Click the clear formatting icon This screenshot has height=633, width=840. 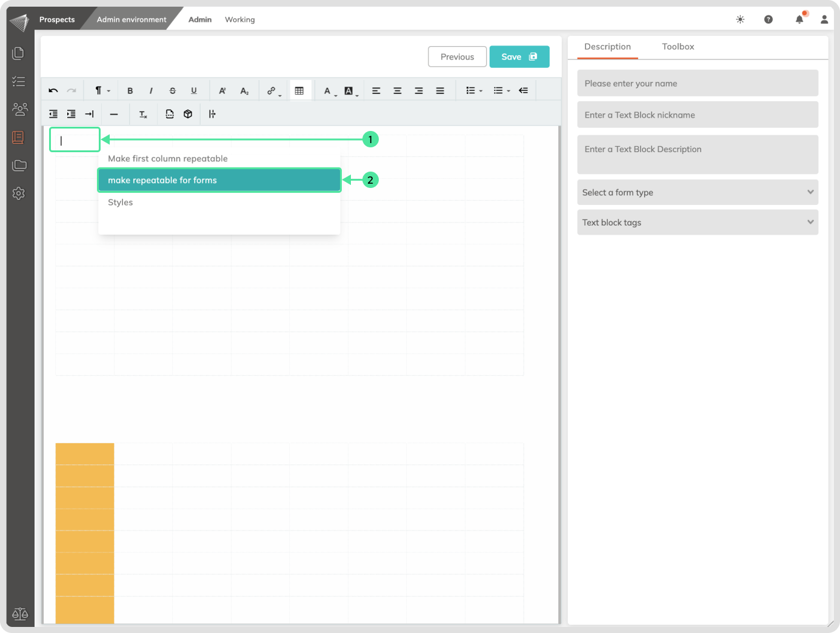click(x=143, y=114)
